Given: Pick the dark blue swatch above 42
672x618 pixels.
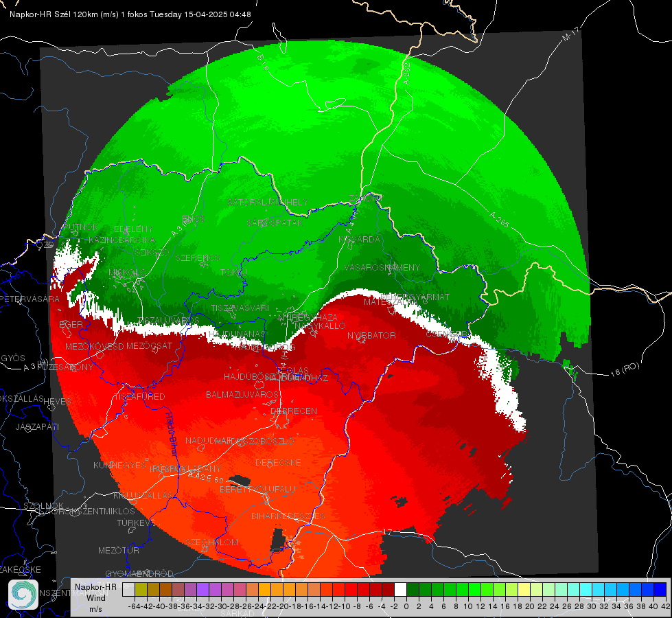Looking at the screenshot, I should (660, 590).
